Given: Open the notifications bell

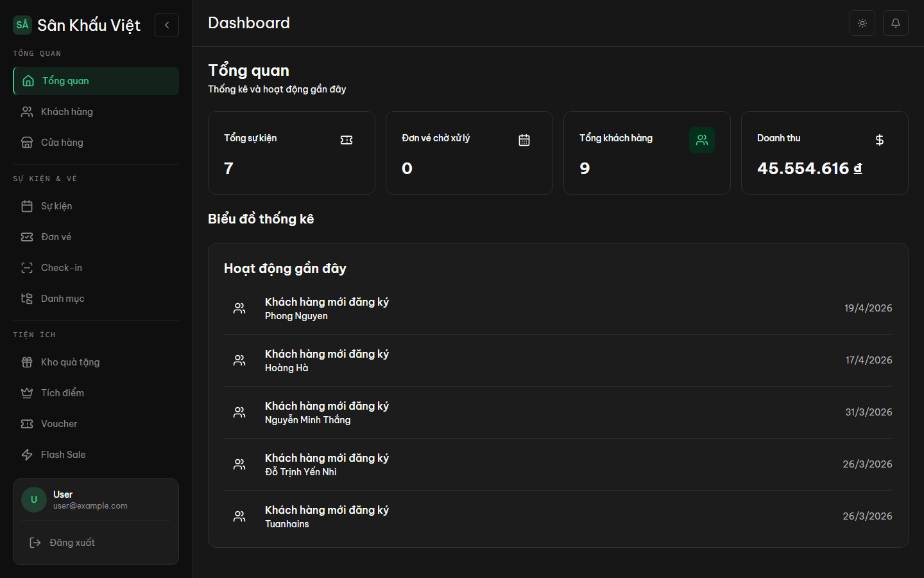Looking at the screenshot, I should [x=896, y=23].
